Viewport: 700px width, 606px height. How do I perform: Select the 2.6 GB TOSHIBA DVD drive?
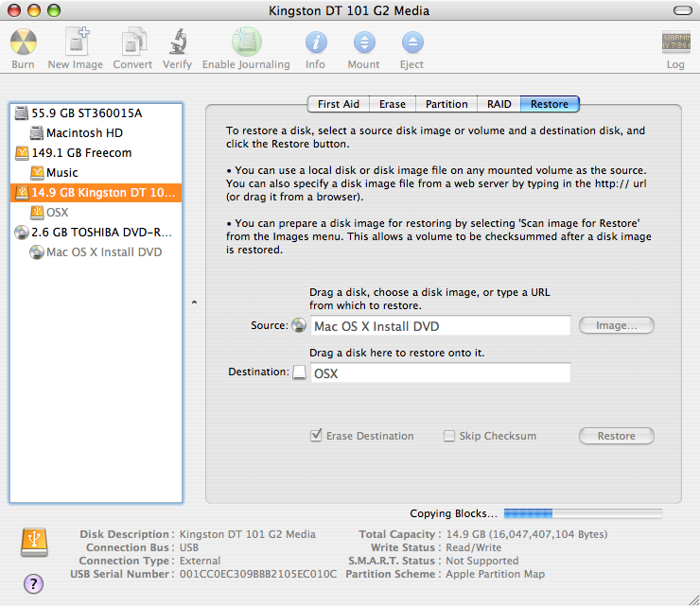[96, 232]
